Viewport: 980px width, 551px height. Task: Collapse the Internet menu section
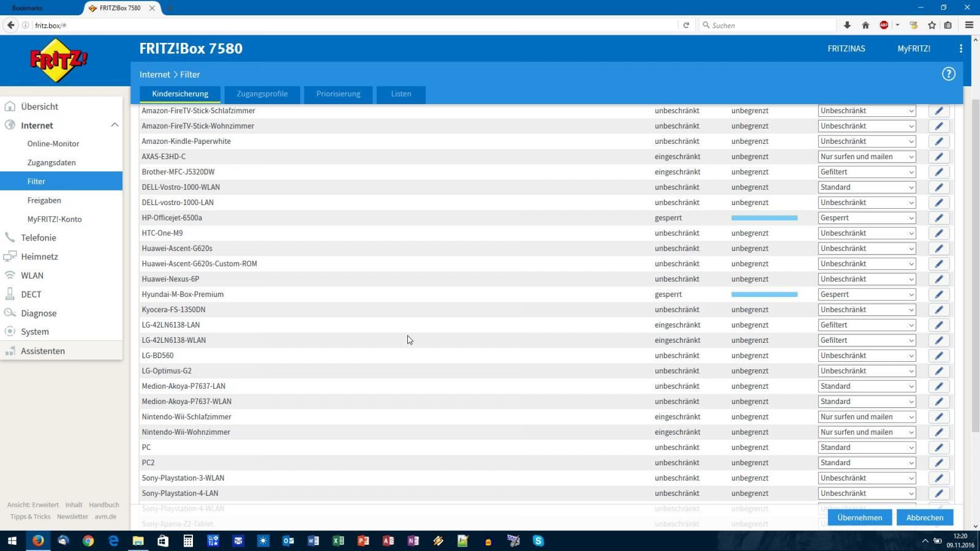click(x=115, y=125)
